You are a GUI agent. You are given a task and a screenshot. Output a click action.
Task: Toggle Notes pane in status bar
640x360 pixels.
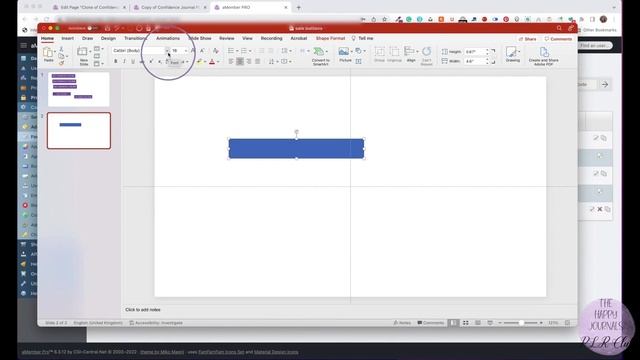coord(402,323)
